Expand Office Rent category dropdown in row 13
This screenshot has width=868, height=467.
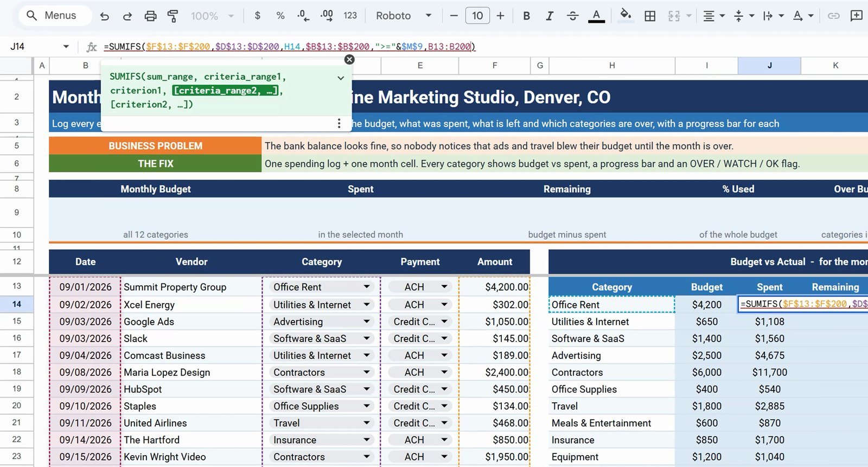(367, 287)
